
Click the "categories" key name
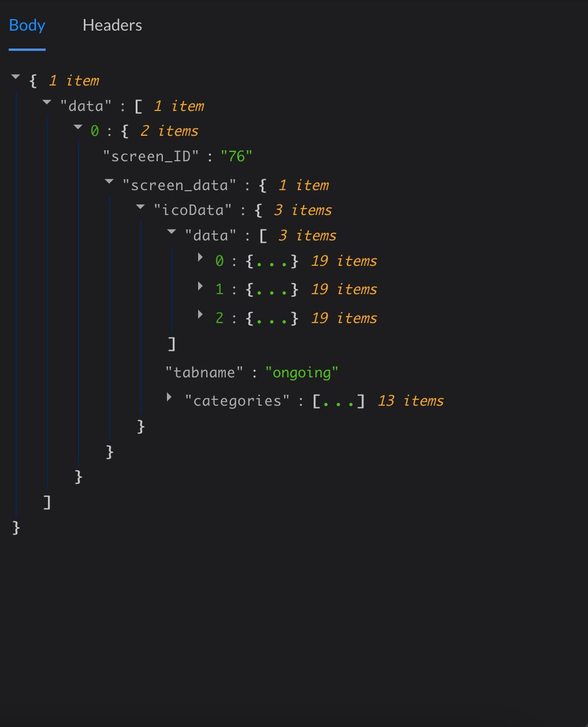(x=237, y=401)
